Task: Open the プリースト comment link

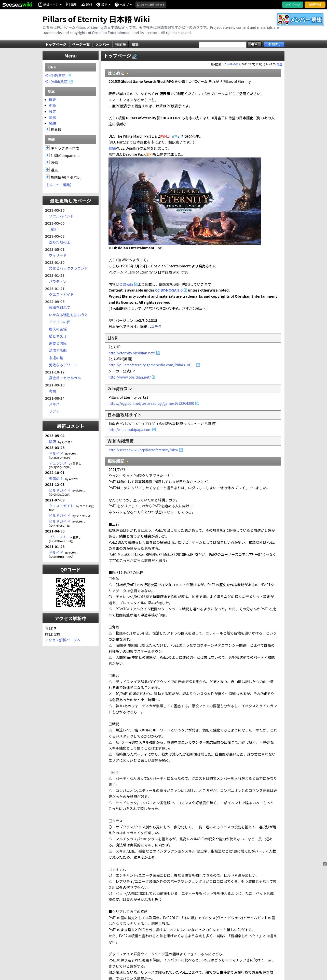Action: [x=58, y=537]
